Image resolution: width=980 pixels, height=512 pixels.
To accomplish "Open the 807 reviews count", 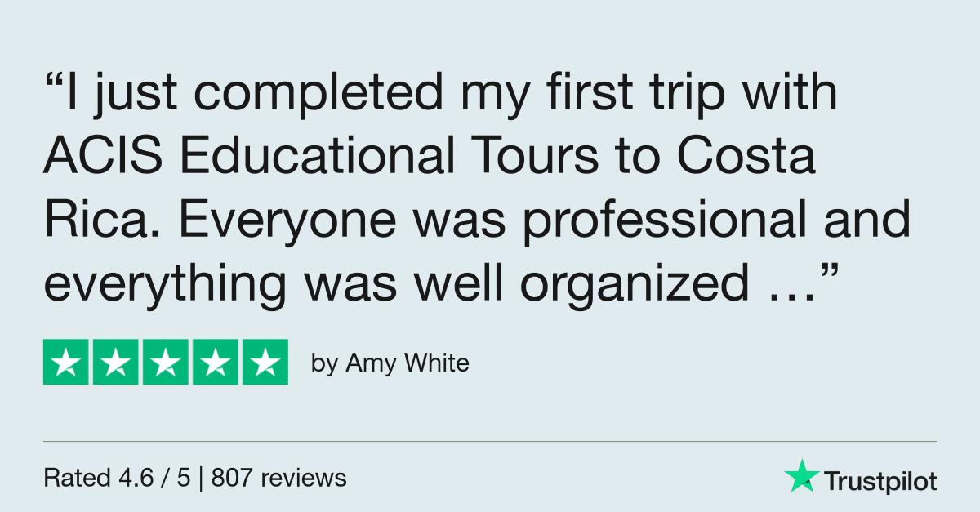I will point(279,478).
